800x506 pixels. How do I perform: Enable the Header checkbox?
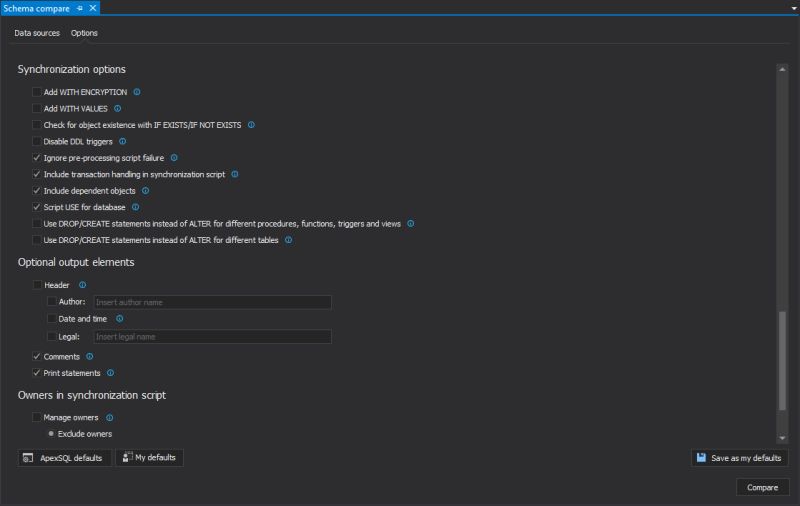pos(37,285)
